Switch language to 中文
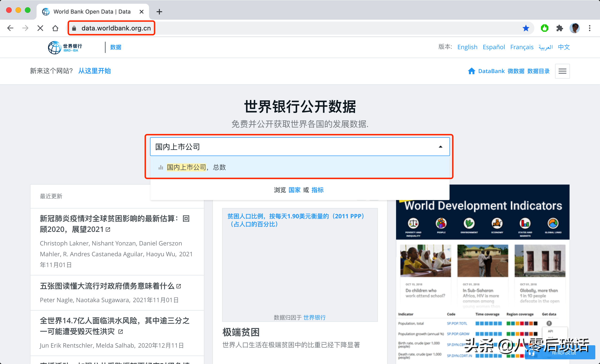This screenshot has height=364, width=600. click(564, 47)
